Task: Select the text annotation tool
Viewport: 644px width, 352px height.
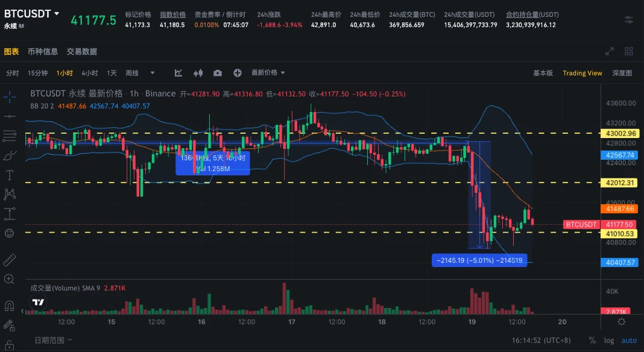Action: click(x=9, y=174)
